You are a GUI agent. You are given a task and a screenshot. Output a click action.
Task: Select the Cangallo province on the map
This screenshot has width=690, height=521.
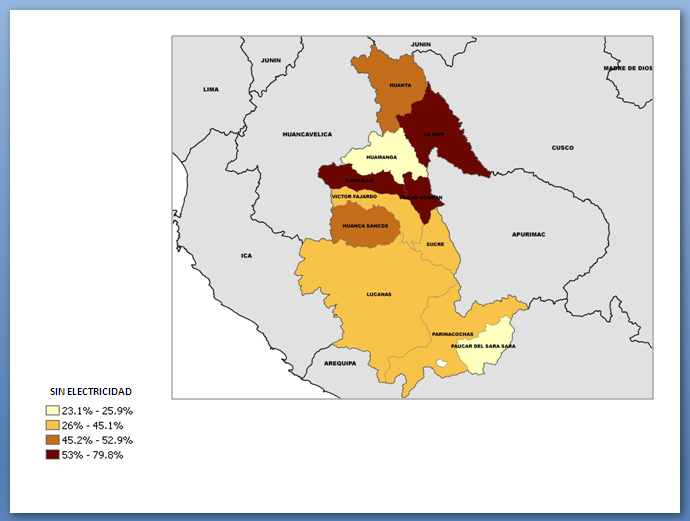click(357, 180)
